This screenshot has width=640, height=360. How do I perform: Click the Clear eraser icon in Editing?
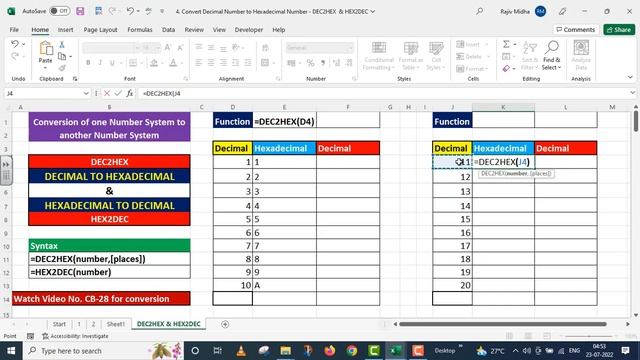[x=506, y=69]
